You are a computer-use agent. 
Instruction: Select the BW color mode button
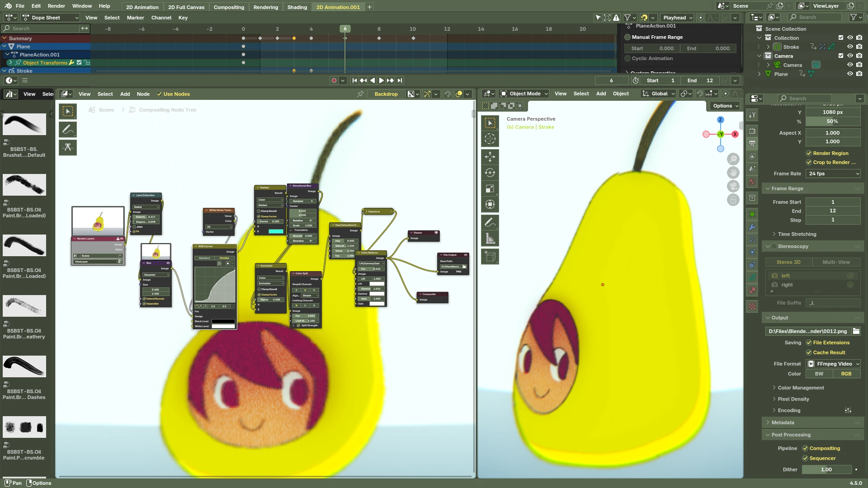tap(819, 374)
